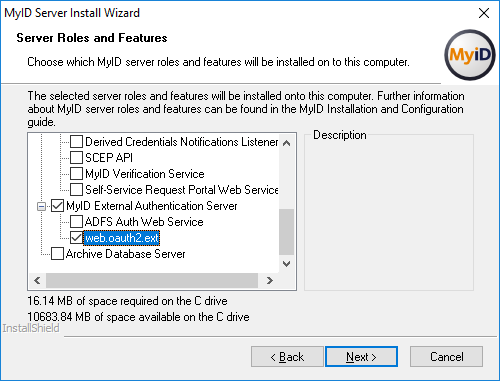Screen dimensions: 500x381
Task: Uncheck the MyID External Authentication Server checkbox
Action: (x=57, y=206)
